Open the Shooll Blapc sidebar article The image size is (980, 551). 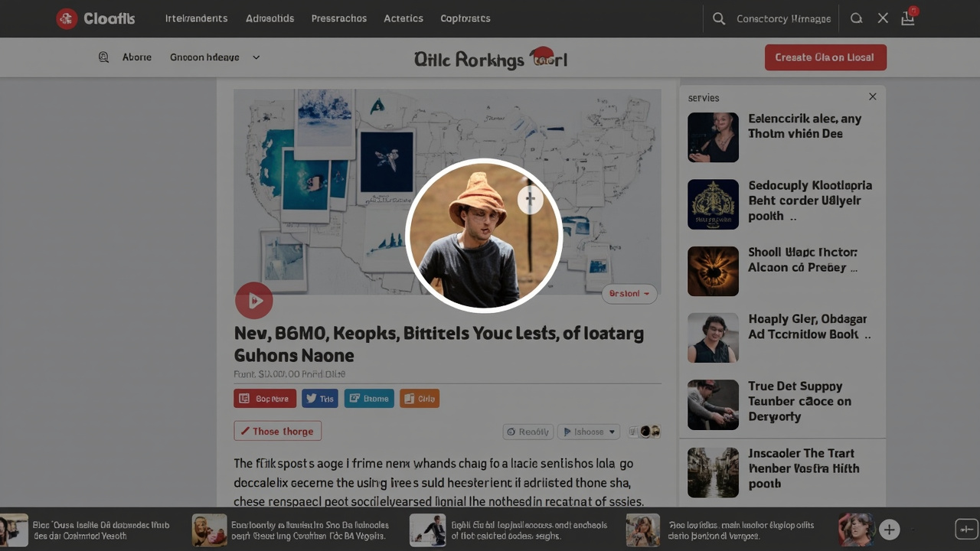pyautogui.click(x=802, y=260)
